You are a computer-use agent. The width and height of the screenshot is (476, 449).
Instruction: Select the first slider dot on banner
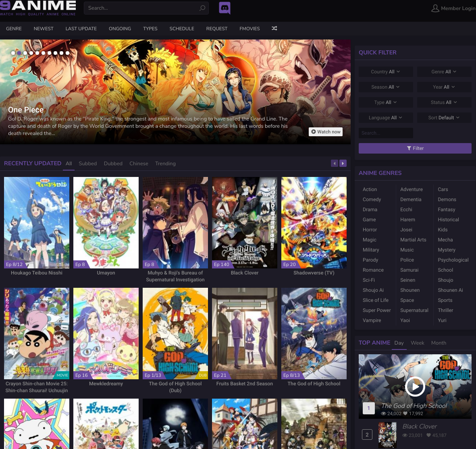[13, 53]
